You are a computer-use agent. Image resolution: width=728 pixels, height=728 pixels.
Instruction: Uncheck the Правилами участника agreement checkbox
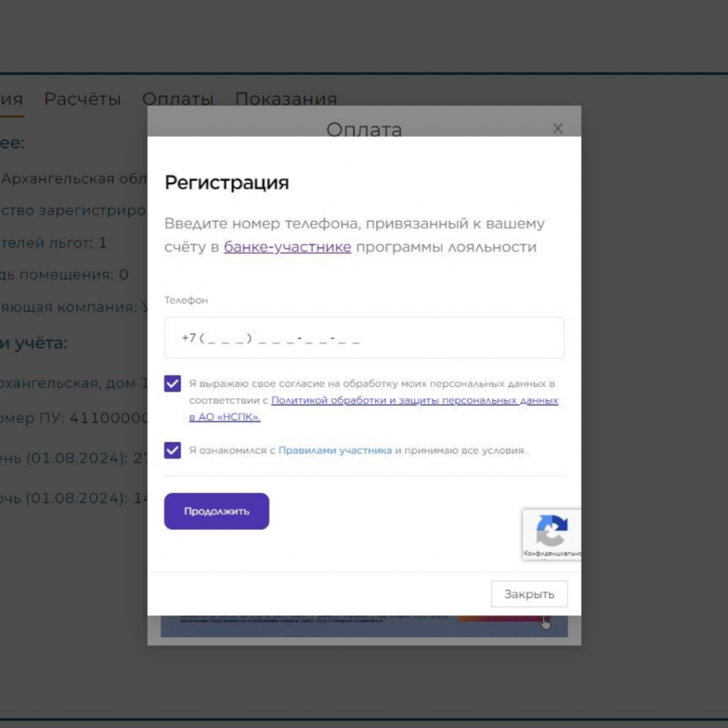pos(172,450)
